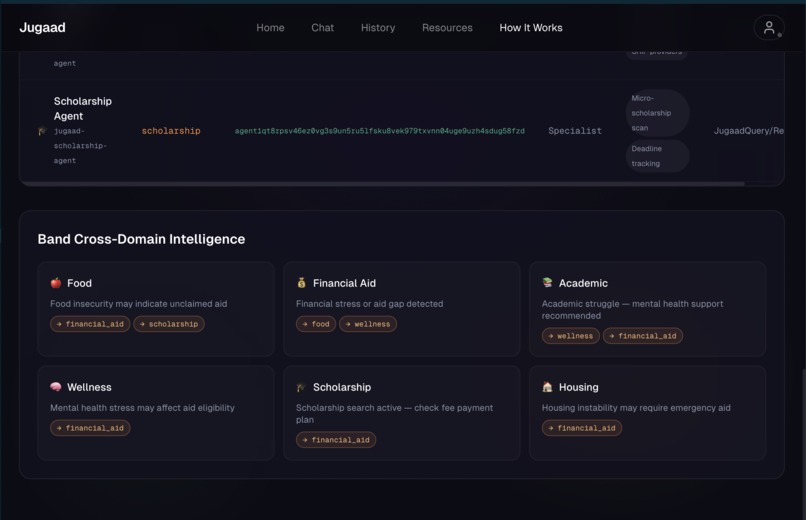Screen dimensions: 806x520
Task: Click the jugaad-scholarship-agent identifier
Action: point(80,146)
